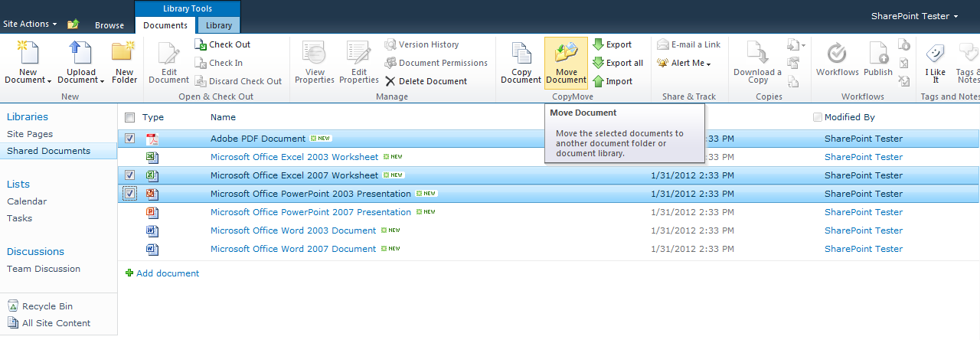980x340 pixels.
Task: Open the Recycle Bin
Action: (x=40, y=306)
